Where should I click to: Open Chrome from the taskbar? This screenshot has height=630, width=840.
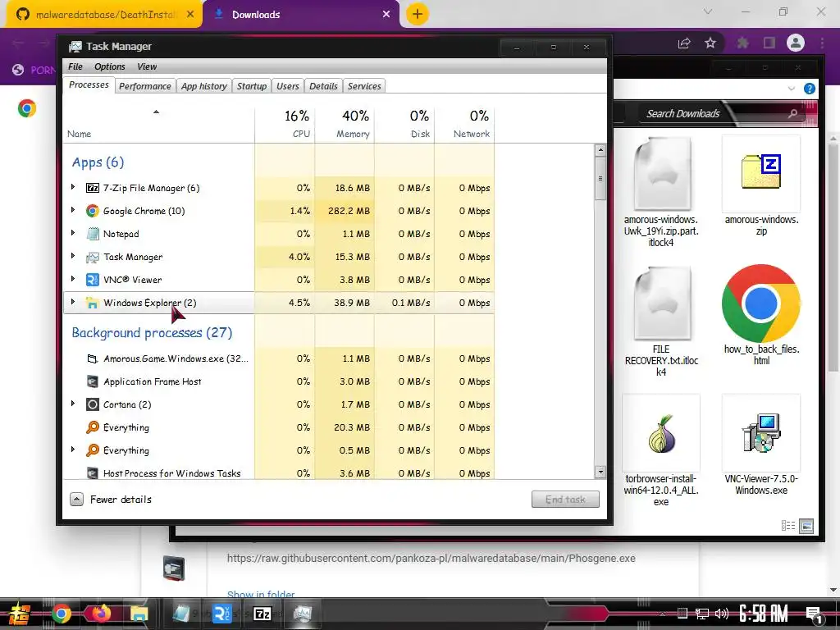(61, 614)
